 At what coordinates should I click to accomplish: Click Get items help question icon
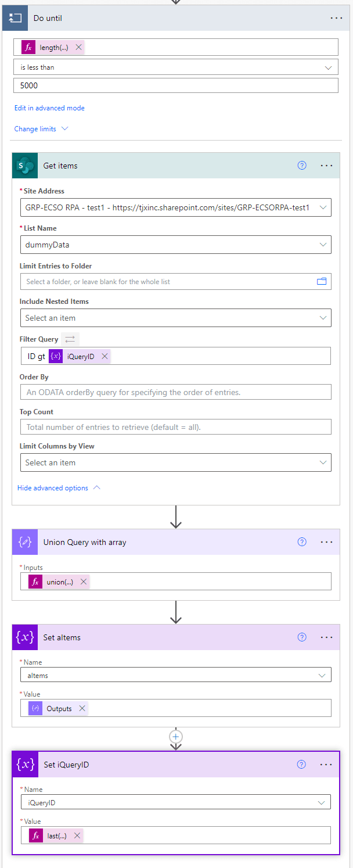[x=302, y=166]
